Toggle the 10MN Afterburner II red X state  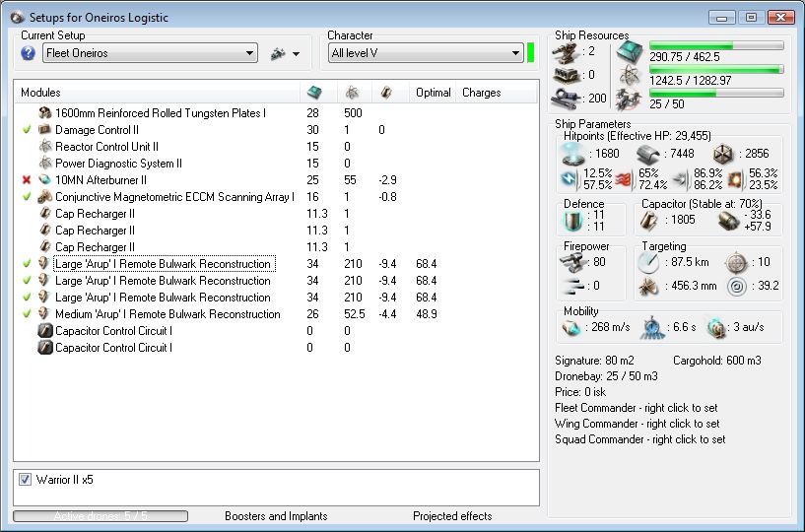(27, 180)
